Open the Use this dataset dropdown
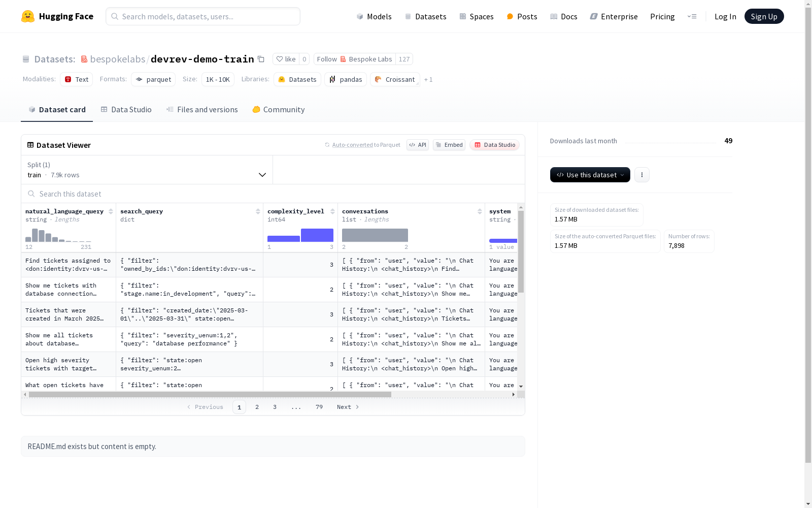The width and height of the screenshot is (812, 508). 590,175
